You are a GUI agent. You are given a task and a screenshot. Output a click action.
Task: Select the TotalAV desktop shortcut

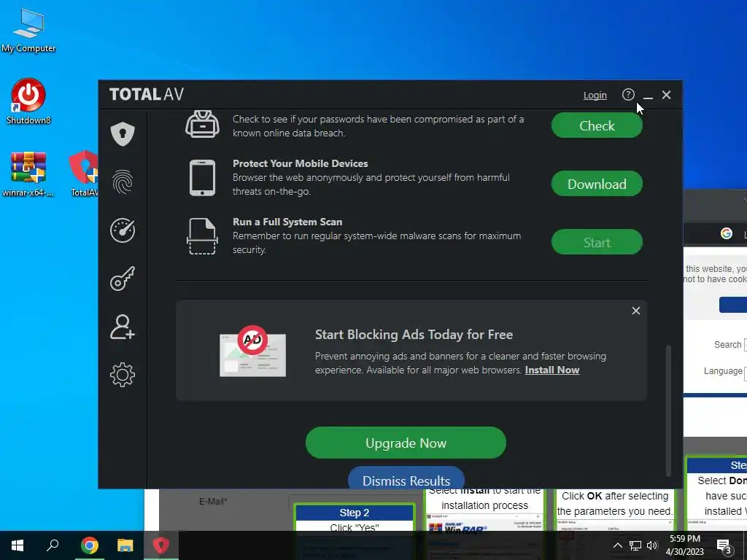click(x=85, y=174)
